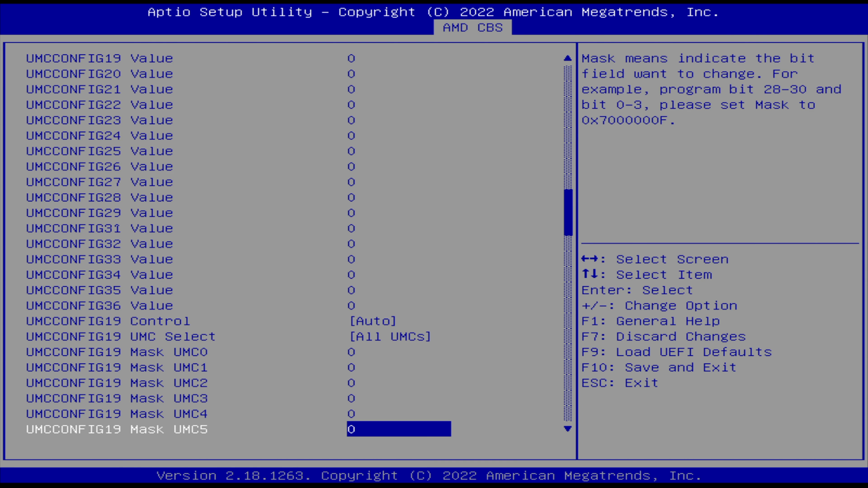This screenshot has width=868, height=488.
Task: Click the UMCCONFIG19 Mask UMC4 value field
Action: click(351, 414)
